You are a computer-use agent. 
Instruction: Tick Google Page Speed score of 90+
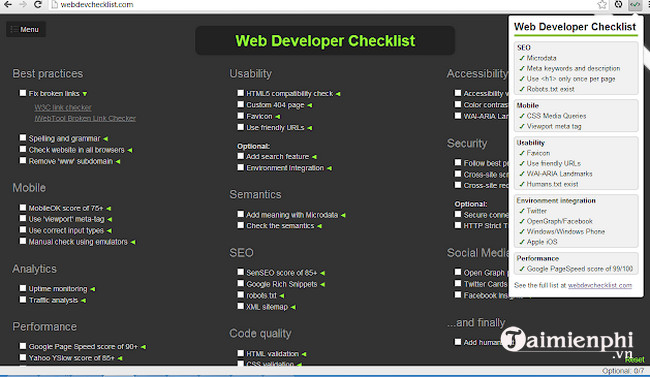point(23,345)
